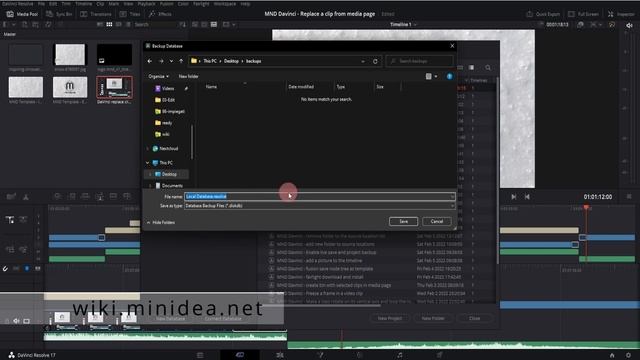Click Close in the Project Manager
This screenshot has width=640, height=360.
tap(474, 318)
